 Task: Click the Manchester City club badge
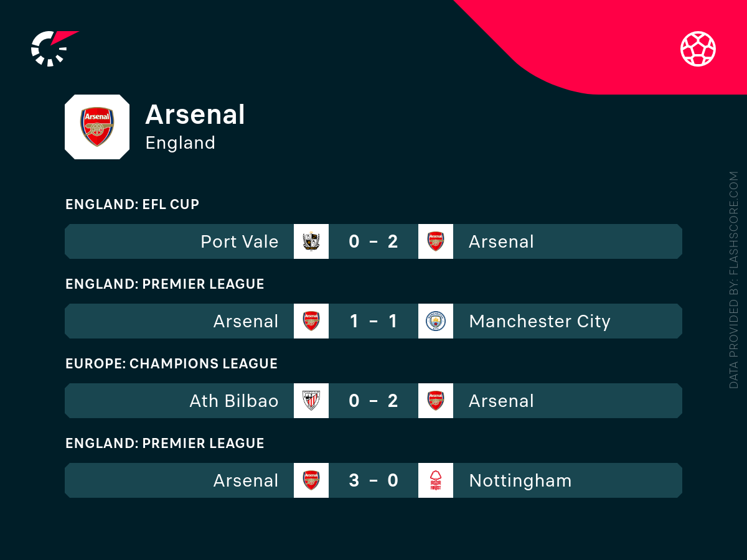[x=436, y=321]
